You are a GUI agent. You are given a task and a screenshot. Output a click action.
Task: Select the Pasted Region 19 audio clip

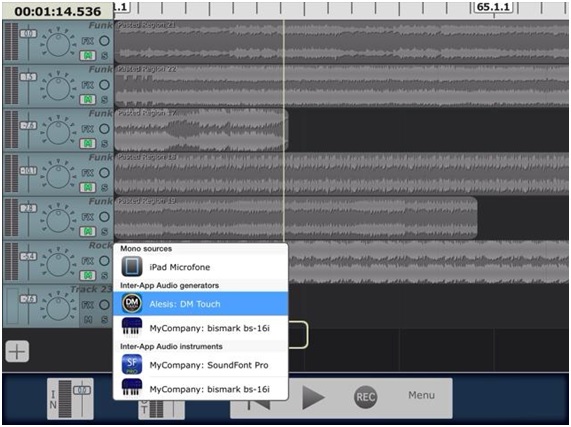(x=296, y=218)
